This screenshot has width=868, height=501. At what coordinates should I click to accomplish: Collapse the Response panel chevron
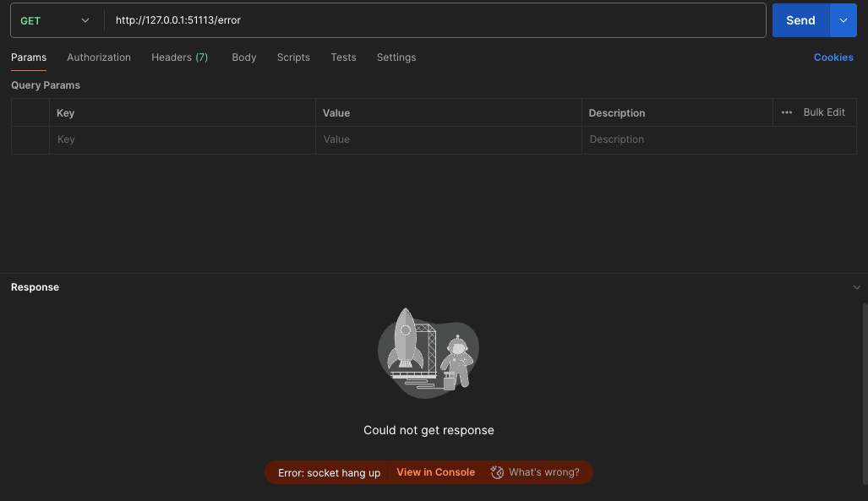coord(856,287)
